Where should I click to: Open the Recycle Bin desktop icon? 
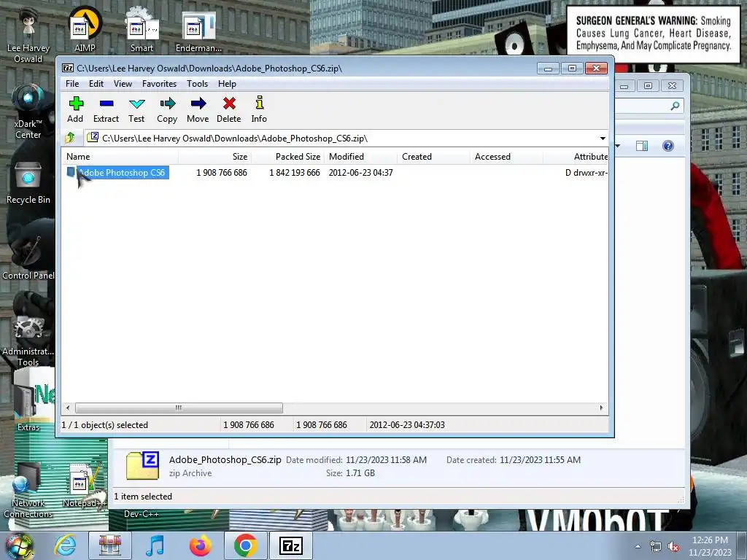(28, 183)
